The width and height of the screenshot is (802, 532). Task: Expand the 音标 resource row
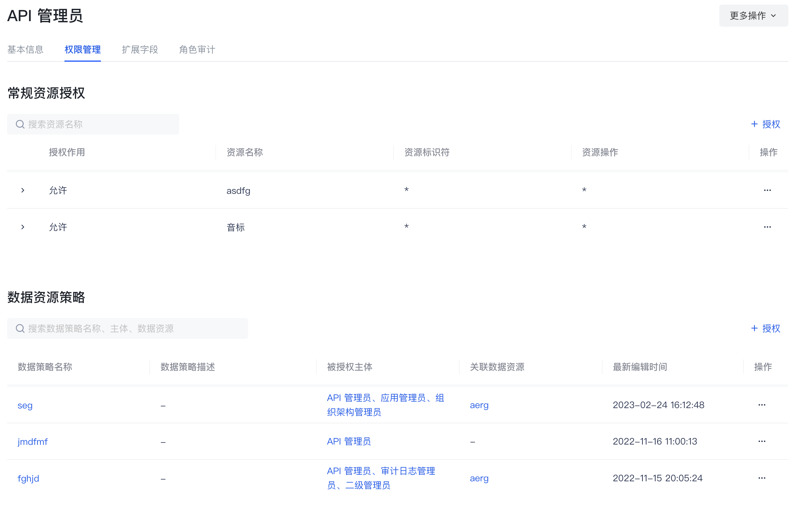click(23, 227)
